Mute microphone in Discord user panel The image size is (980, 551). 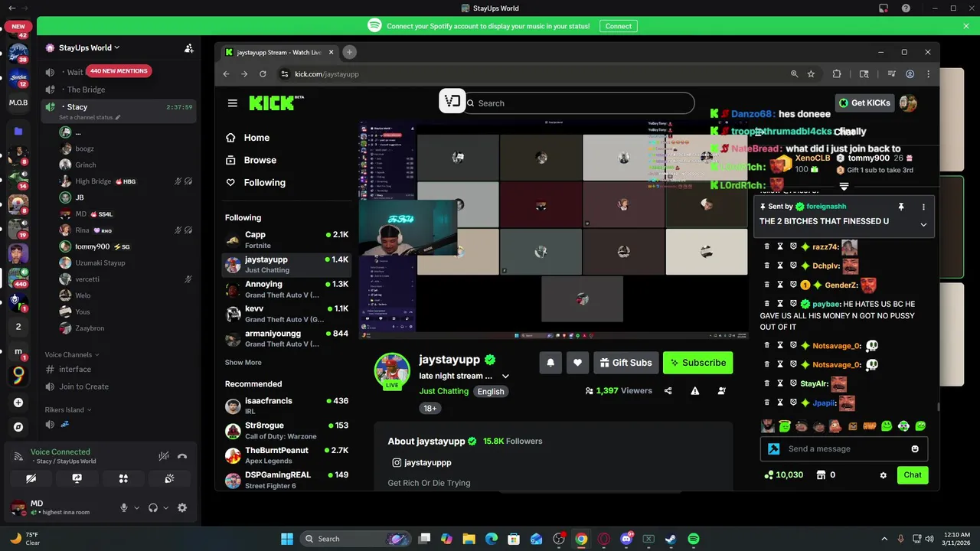coord(123,507)
